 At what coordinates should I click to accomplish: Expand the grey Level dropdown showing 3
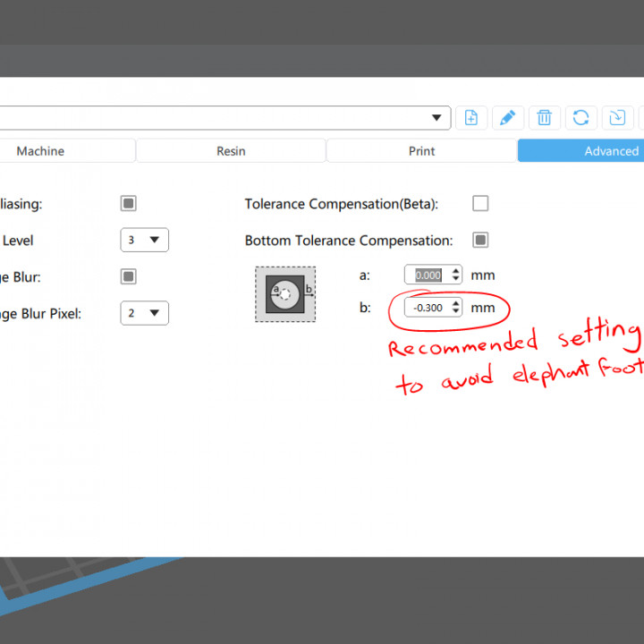(x=144, y=240)
